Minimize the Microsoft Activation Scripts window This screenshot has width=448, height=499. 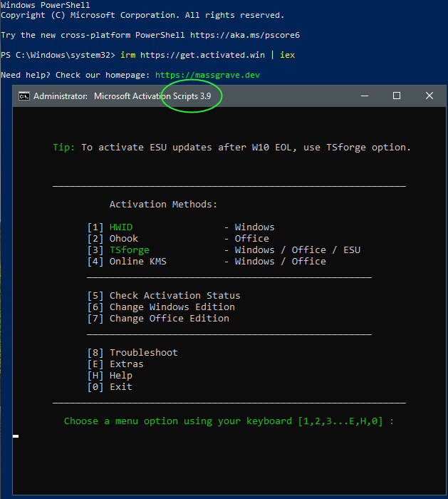(x=365, y=96)
